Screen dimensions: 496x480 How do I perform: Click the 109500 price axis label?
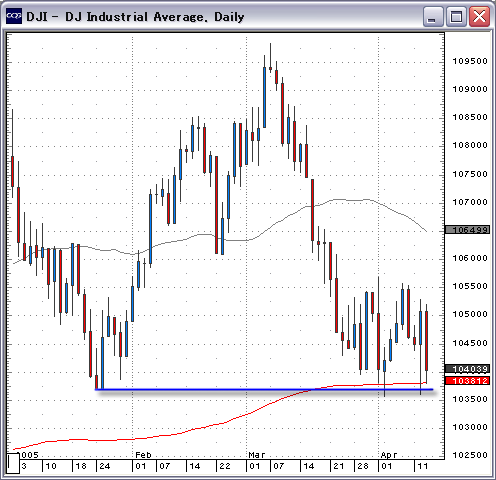tap(470, 61)
